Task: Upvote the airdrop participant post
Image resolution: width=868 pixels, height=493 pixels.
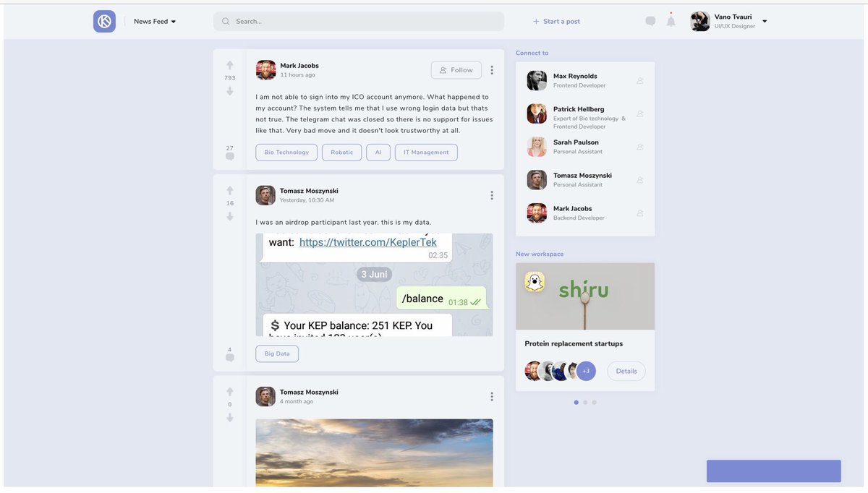Action: (230, 191)
